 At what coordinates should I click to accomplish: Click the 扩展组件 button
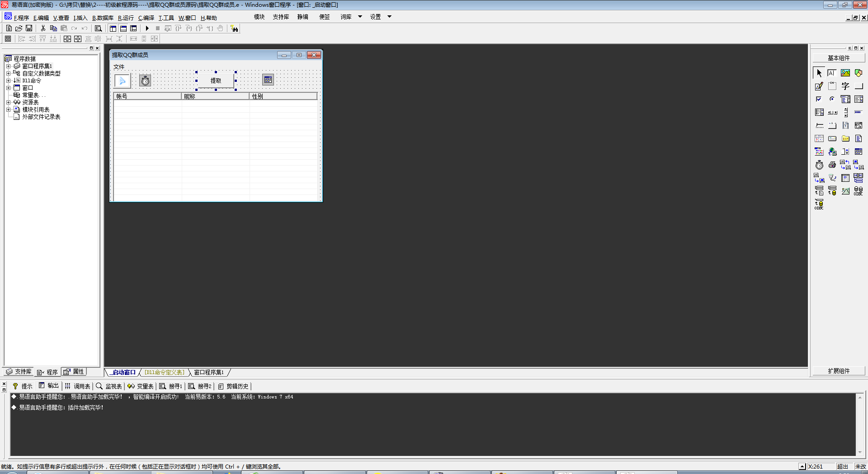(839, 371)
